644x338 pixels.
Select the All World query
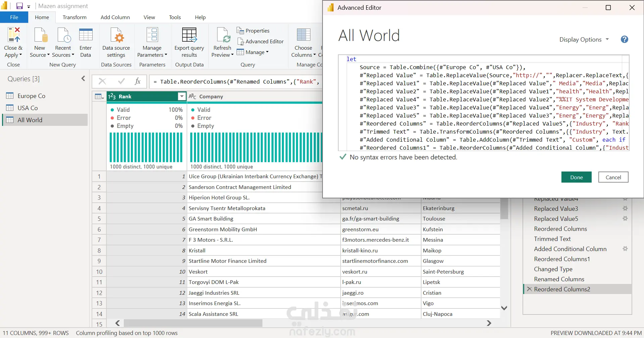pyautogui.click(x=45, y=120)
